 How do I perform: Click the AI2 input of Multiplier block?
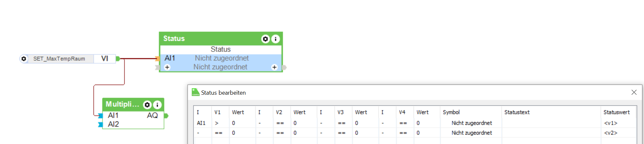(x=113, y=124)
